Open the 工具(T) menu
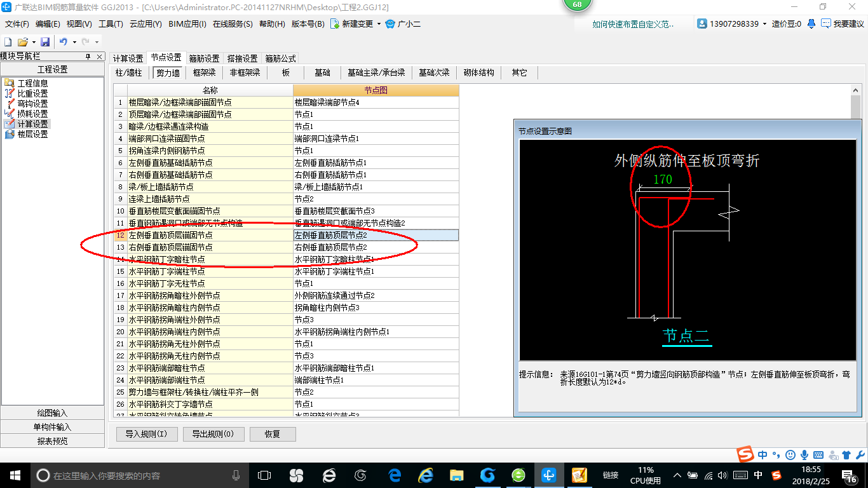Screen dimensions: 868x488 [111, 24]
